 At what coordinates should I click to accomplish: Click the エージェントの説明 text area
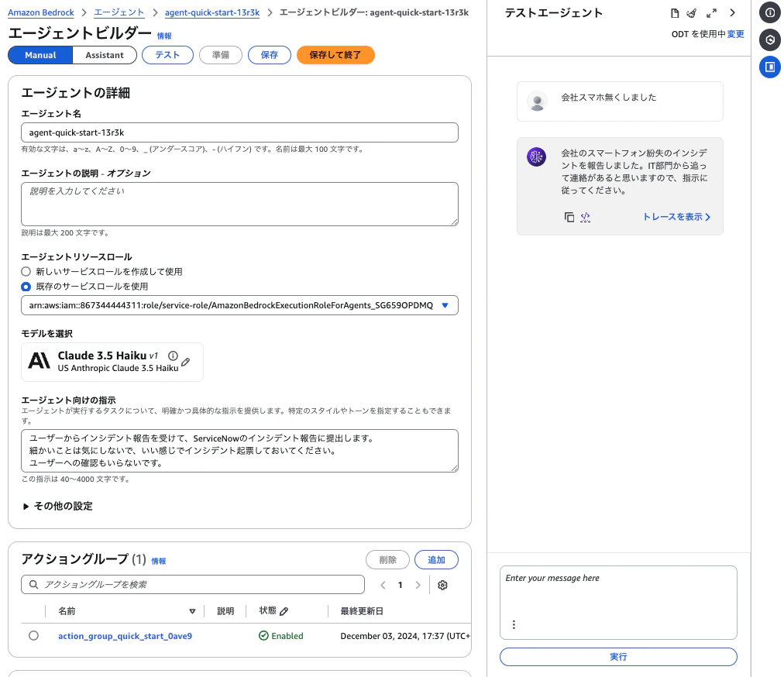[x=239, y=204]
